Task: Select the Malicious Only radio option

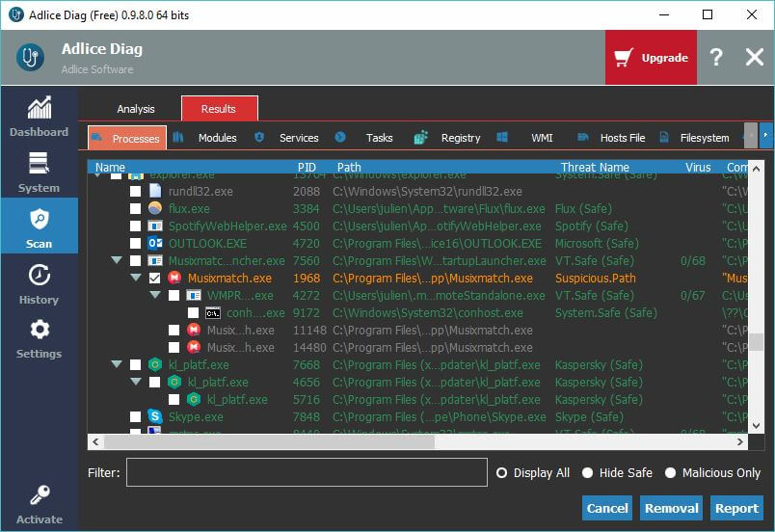Action: point(671,473)
